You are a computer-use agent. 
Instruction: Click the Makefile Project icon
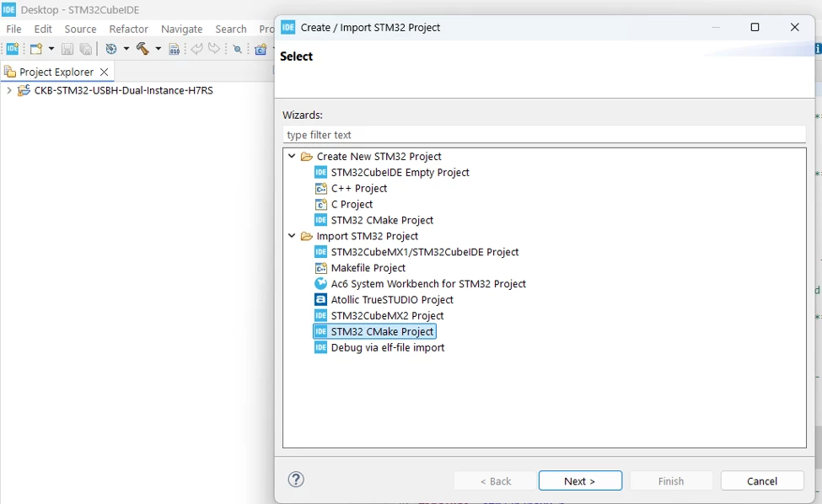coord(320,268)
